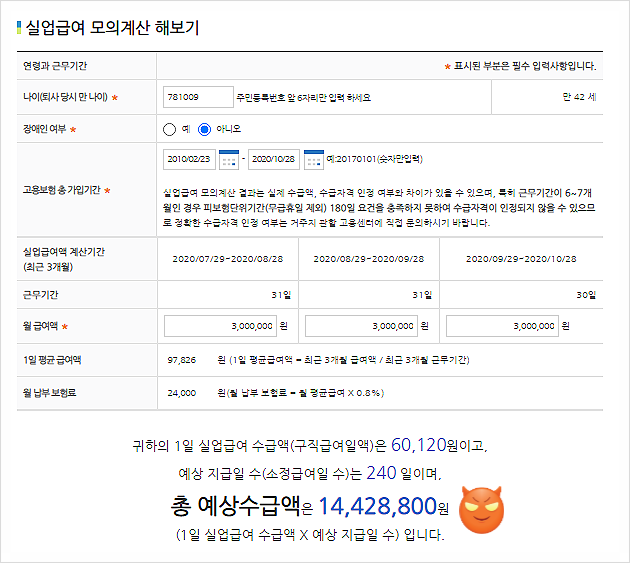Click the '연령과 근무기간' header label
The height and width of the screenshot is (563, 630).
pyautogui.click(x=55, y=66)
